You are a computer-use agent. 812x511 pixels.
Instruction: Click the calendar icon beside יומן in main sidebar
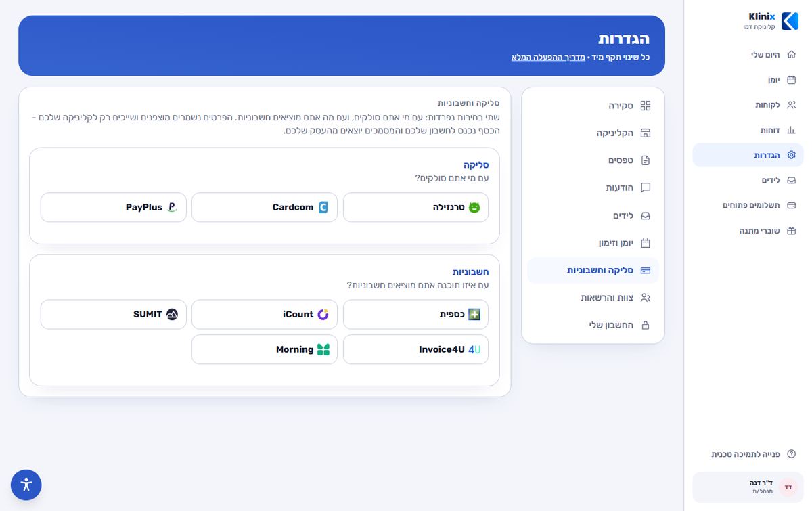tap(792, 80)
